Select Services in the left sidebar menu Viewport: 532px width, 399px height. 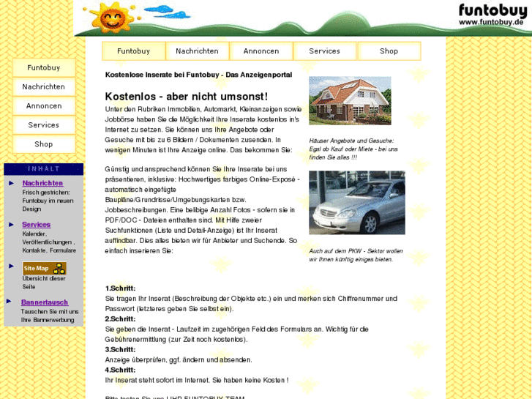[x=44, y=124]
